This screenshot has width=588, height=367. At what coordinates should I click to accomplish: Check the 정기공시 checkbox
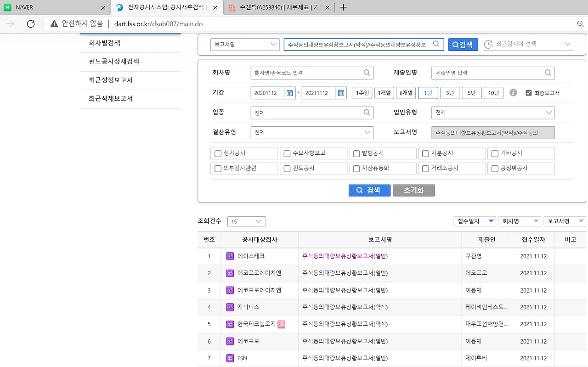218,153
